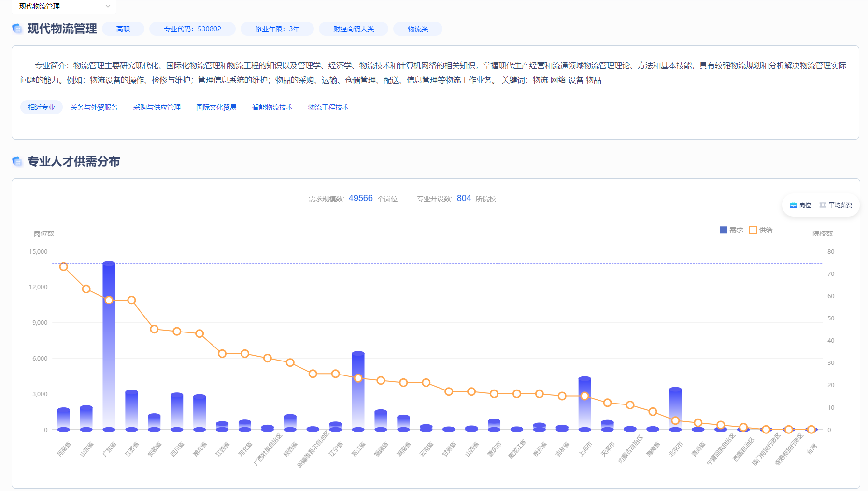
Task: Click the 财经商贸大类 category tag
Action: coord(354,29)
